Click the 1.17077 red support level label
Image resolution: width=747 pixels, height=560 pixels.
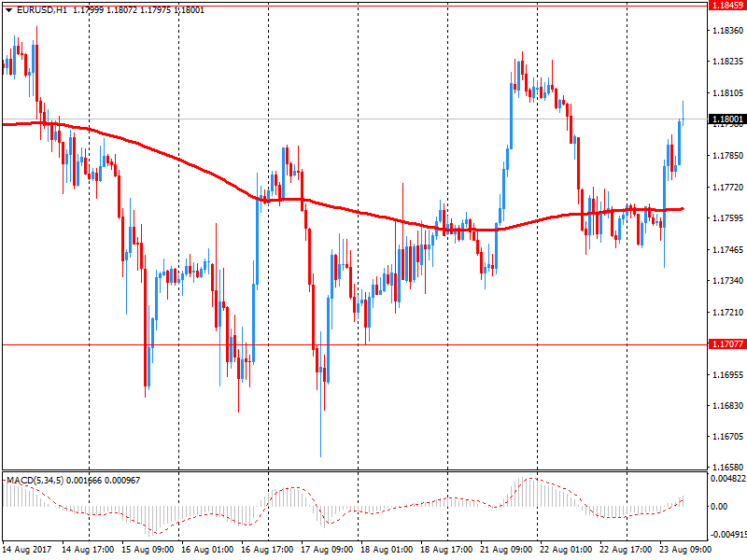(727, 343)
